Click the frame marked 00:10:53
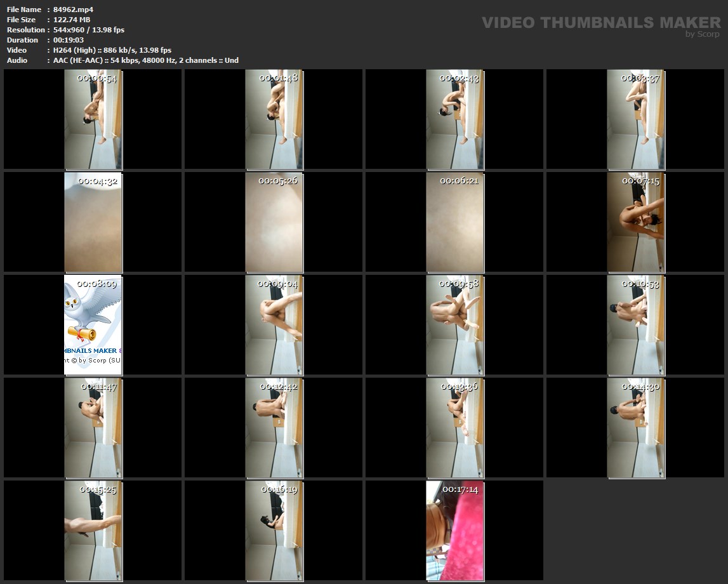The width and height of the screenshot is (728, 584). pyautogui.click(x=636, y=325)
